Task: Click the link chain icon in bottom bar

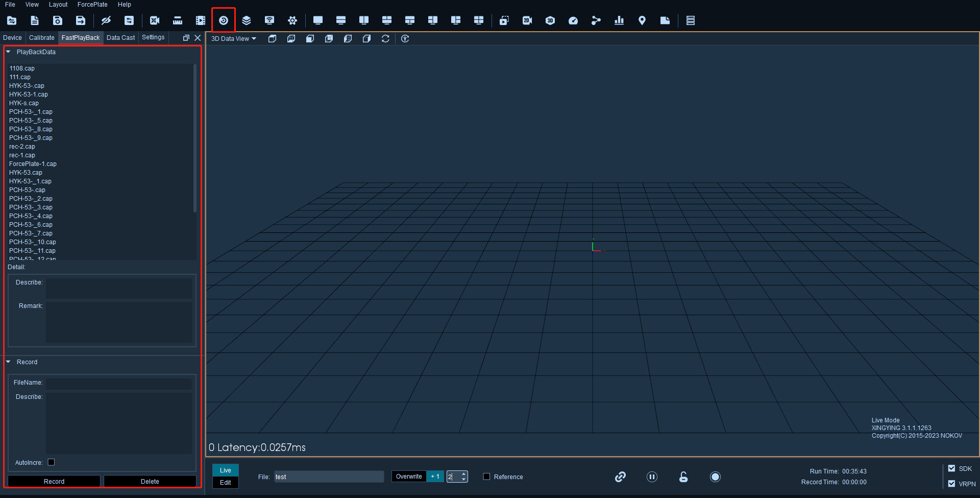Action: (620, 477)
